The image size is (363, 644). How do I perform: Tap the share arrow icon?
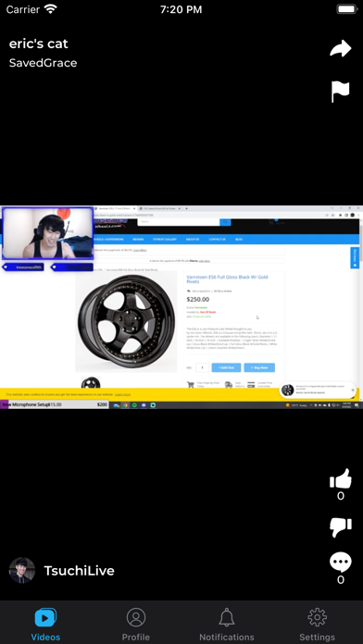point(341,48)
